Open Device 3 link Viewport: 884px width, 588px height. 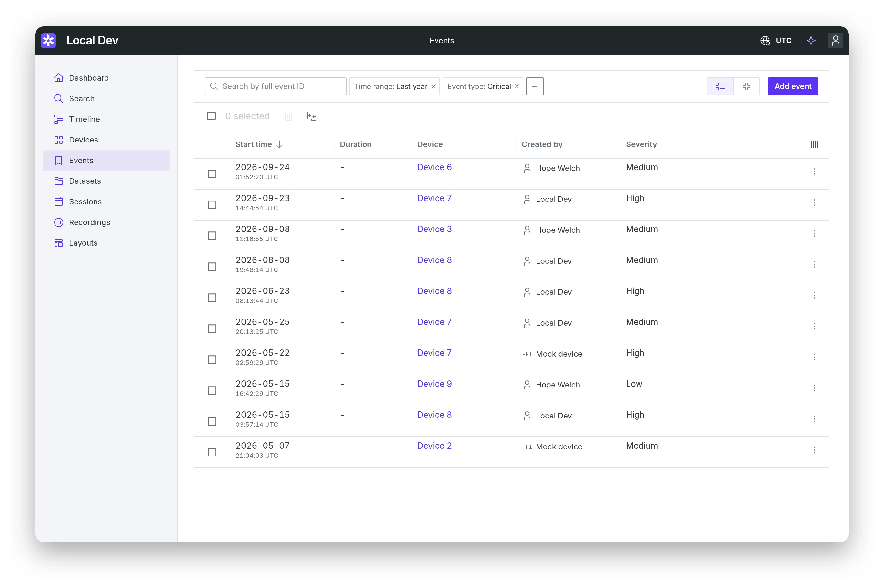tap(434, 229)
